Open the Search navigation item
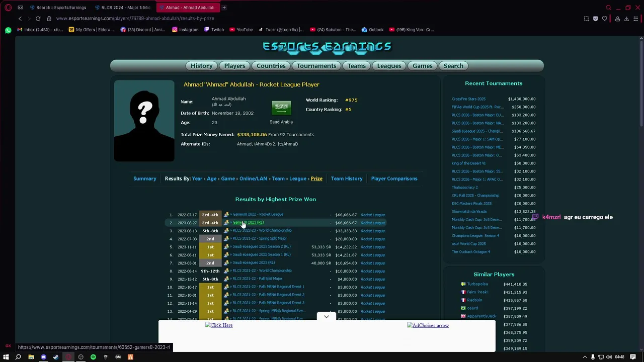 tap(453, 66)
